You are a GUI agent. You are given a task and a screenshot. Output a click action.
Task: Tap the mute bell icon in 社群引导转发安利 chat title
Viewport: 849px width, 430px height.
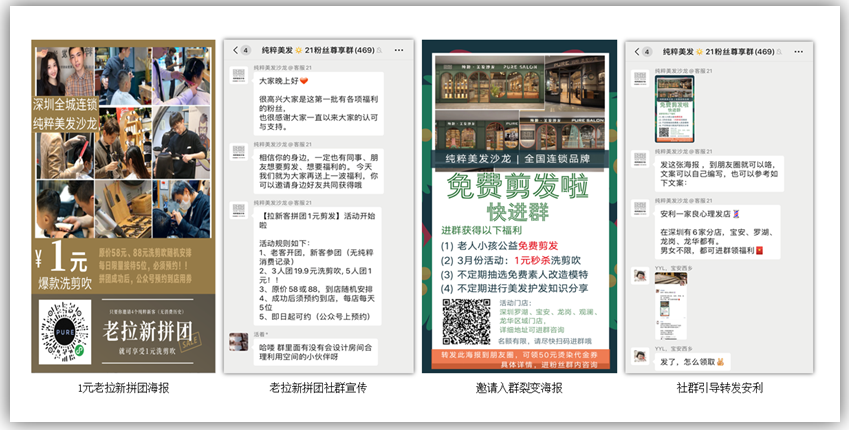(780, 52)
